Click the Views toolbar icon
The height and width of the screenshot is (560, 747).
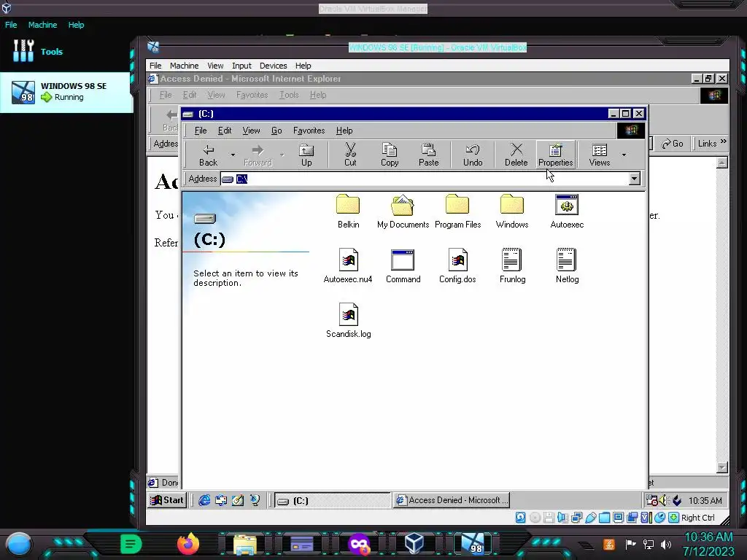coord(600,155)
